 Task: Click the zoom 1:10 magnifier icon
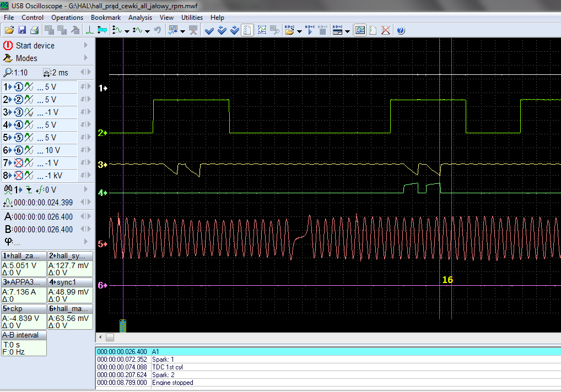click(x=7, y=73)
